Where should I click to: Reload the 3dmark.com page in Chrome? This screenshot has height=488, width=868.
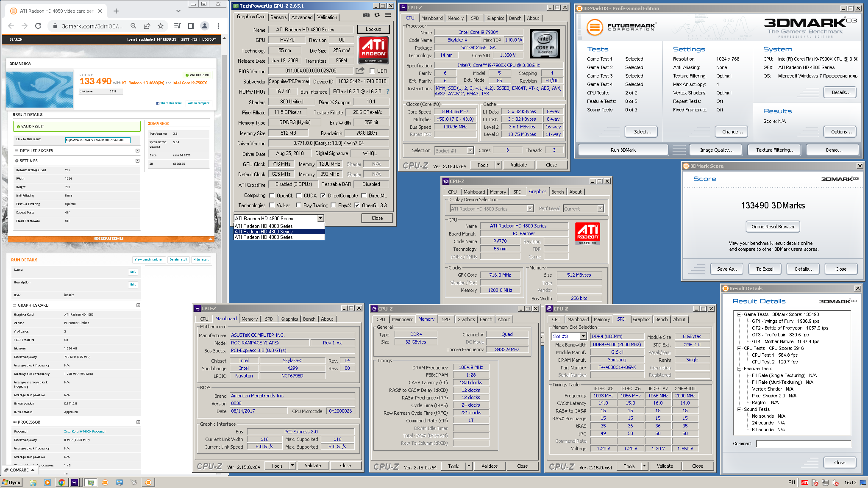click(x=38, y=26)
